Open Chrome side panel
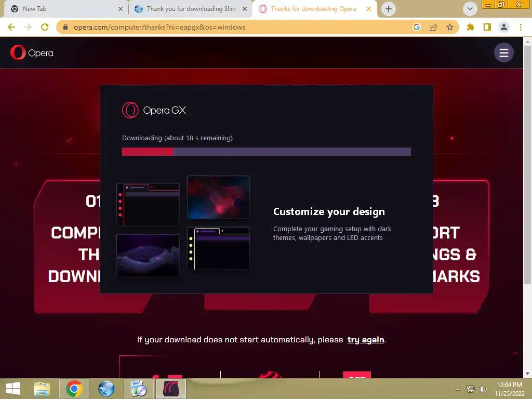Screen dimensions: 532x399 click(x=487, y=27)
